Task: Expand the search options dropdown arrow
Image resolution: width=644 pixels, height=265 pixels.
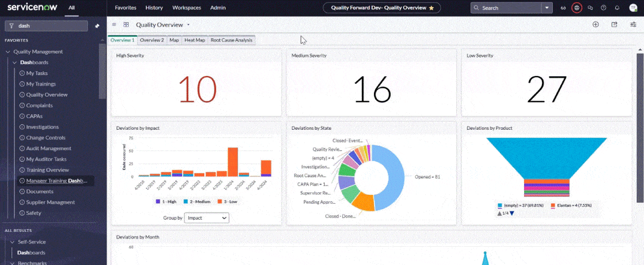Action: pyautogui.click(x=547, y=8)
